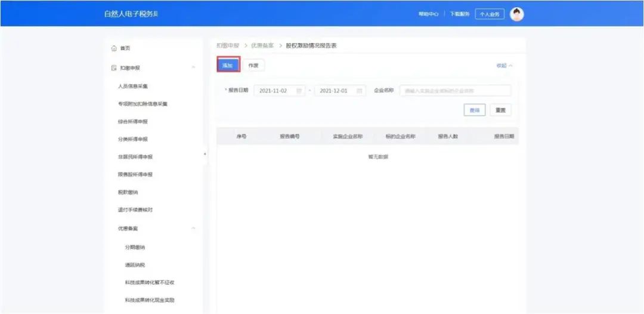This screenshot has height=314, width=644.
Task: Click the 报告编号 column header
Action: [290, 137]
